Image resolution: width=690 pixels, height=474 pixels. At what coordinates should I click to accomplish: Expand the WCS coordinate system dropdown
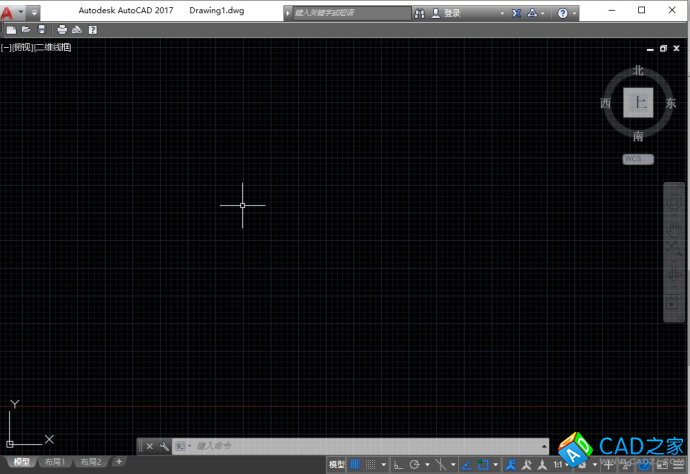click(638, 159)
